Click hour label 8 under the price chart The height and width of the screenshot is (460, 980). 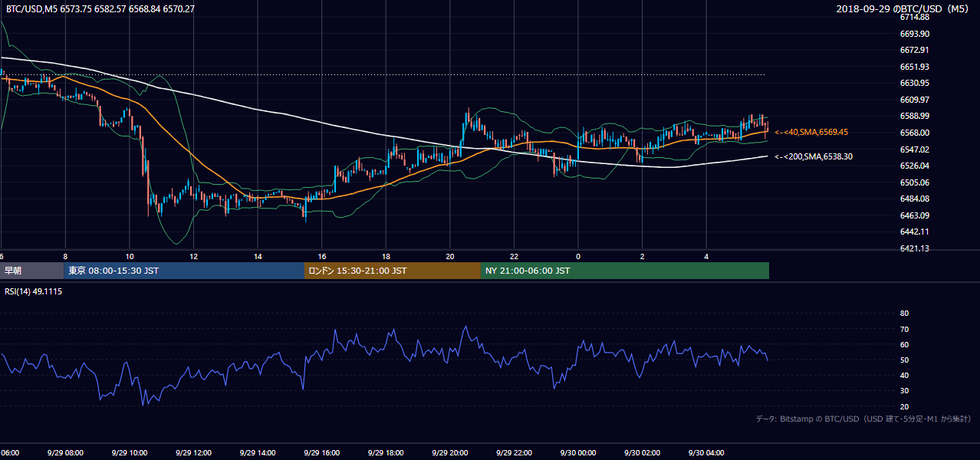click(65, 257)
